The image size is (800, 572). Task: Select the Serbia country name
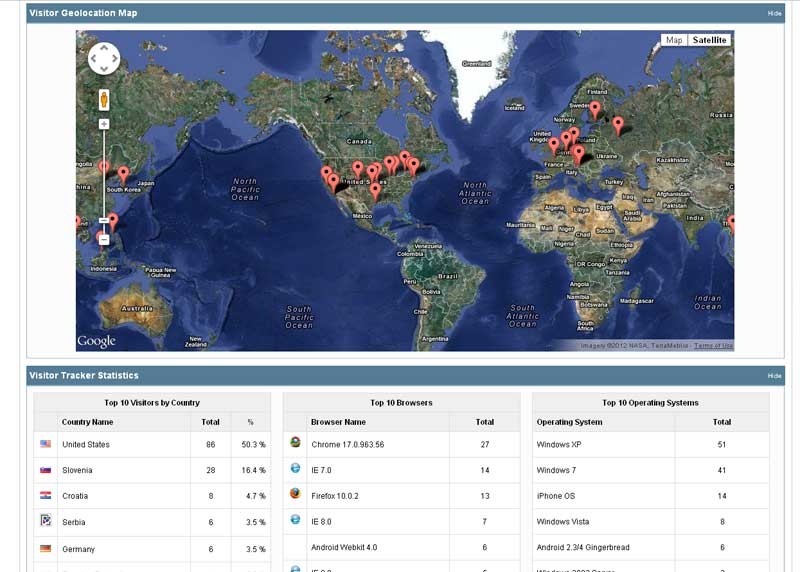tap(74, 522)
